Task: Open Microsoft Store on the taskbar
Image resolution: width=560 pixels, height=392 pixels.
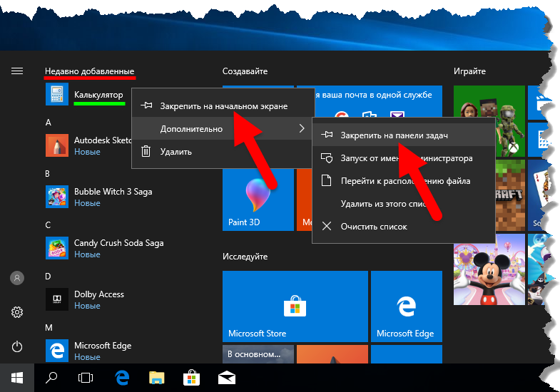Action: pyautogui.click(x=191, y=378)
